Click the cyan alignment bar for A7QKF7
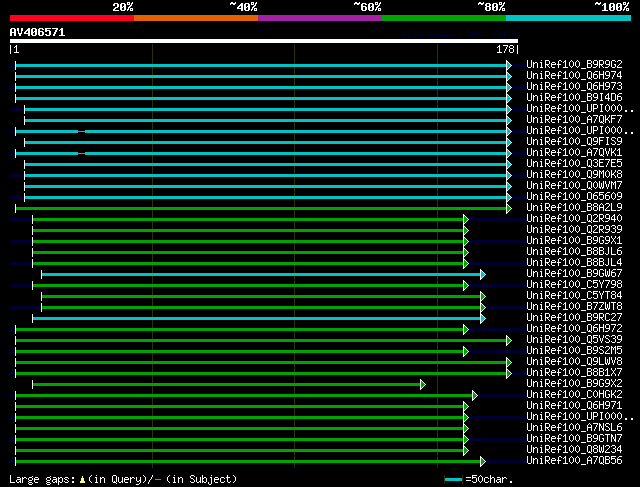 click(x=265, y=120)
